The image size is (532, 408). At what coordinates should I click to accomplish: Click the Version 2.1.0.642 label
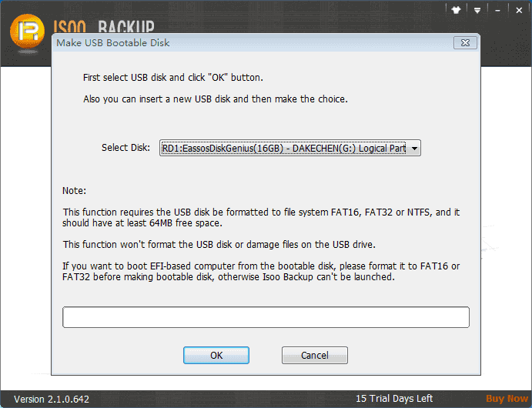[x=52, y=399]
